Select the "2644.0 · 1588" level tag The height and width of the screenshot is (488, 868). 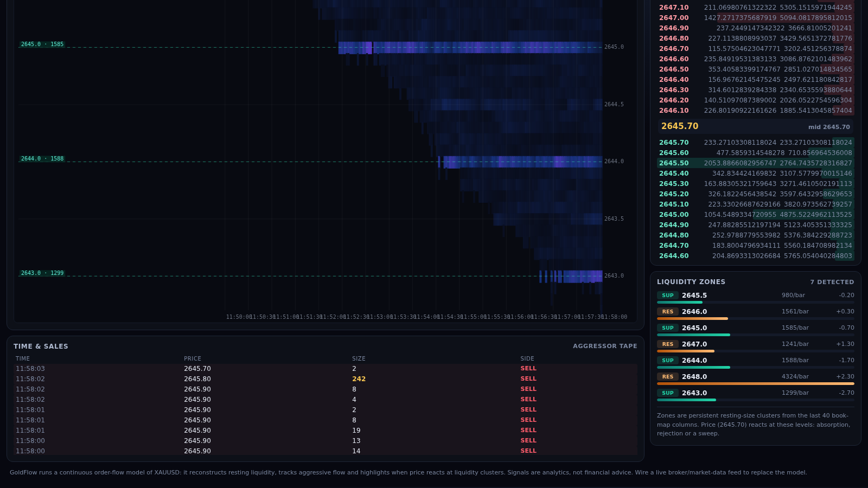tap(42, 159)
